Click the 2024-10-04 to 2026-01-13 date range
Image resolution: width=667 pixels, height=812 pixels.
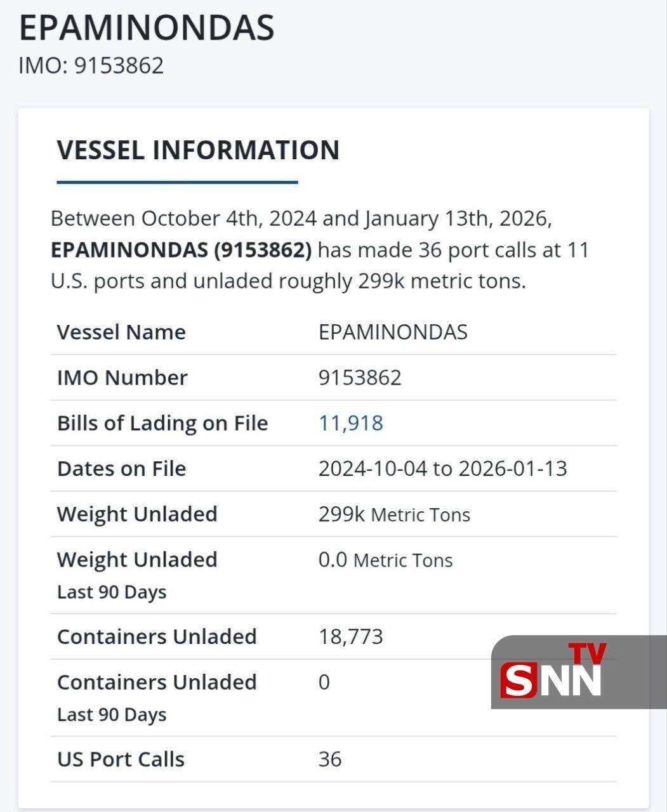click(x=442, y=469)
